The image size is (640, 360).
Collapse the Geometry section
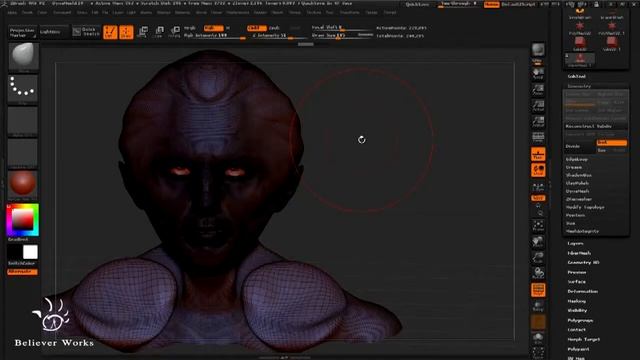click(579, 86)
